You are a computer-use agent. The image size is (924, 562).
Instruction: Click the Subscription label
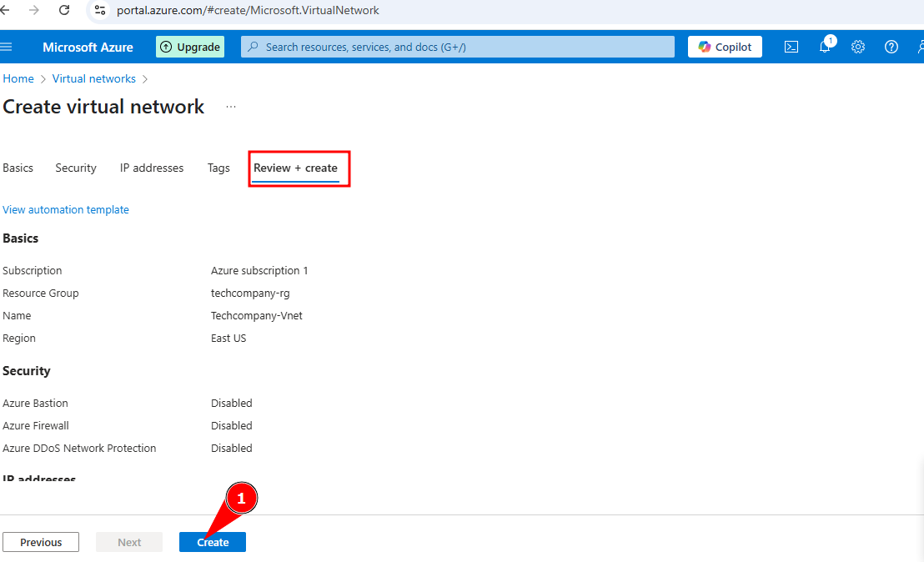pos(33,270)
